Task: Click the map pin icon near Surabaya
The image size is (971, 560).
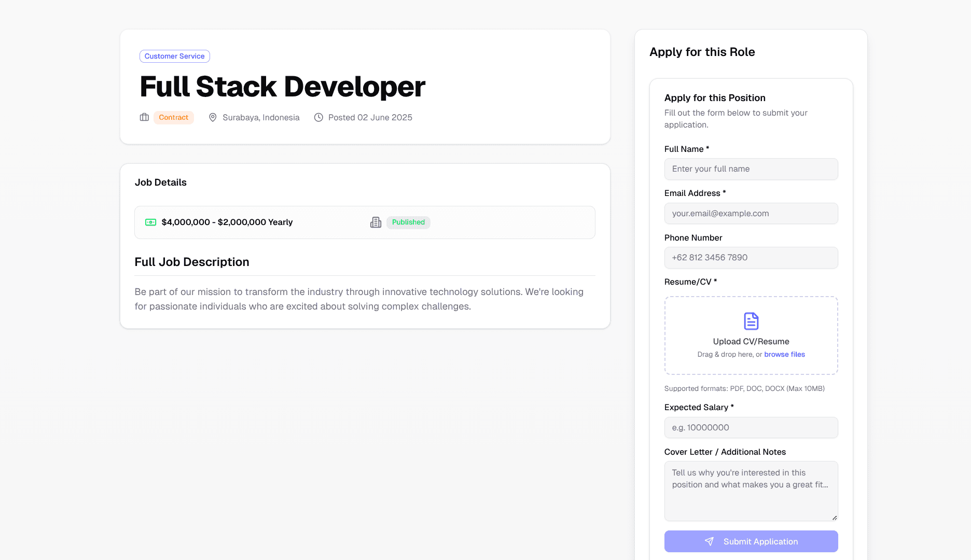Action: coord(213,117)
